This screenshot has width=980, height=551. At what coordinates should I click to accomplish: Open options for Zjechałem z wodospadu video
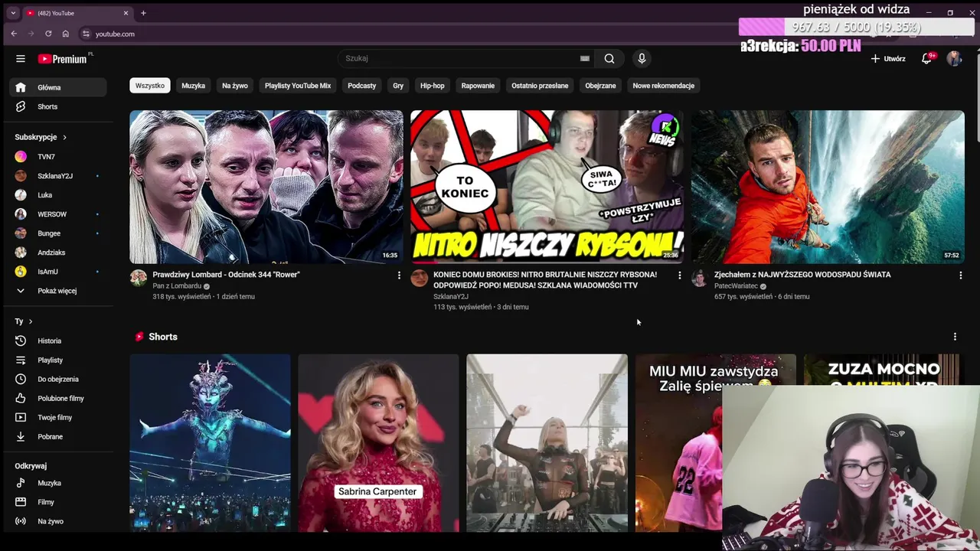point(960,275)
